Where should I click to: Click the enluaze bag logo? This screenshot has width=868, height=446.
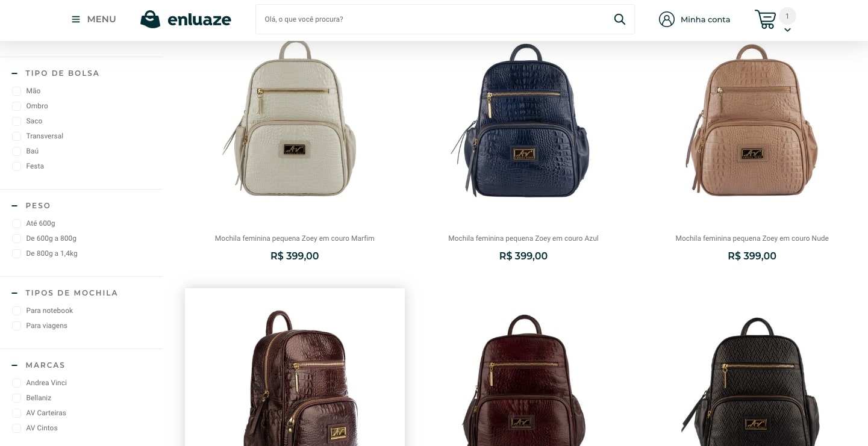tap(150, 19)
